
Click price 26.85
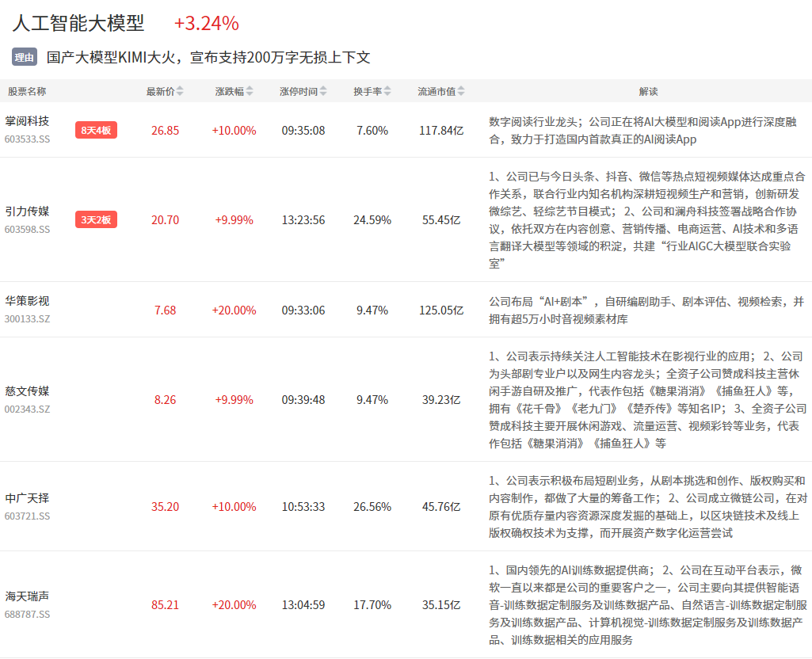166,131
